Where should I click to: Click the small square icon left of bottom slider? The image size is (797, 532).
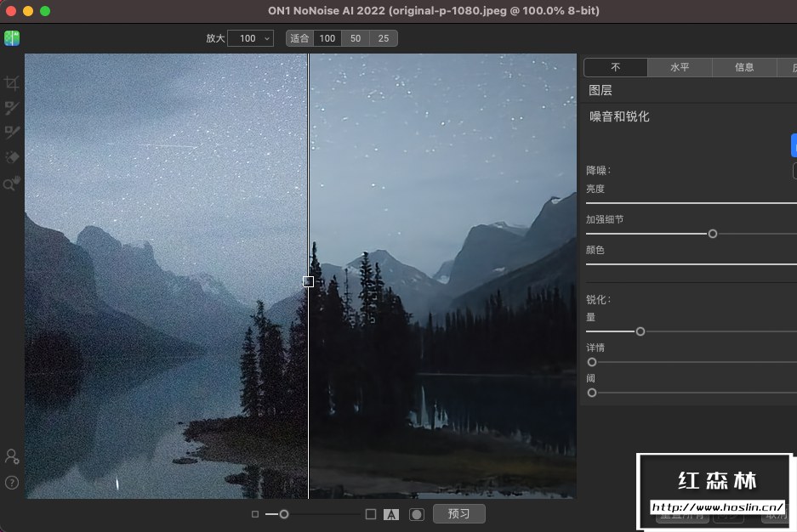[255, 514]
